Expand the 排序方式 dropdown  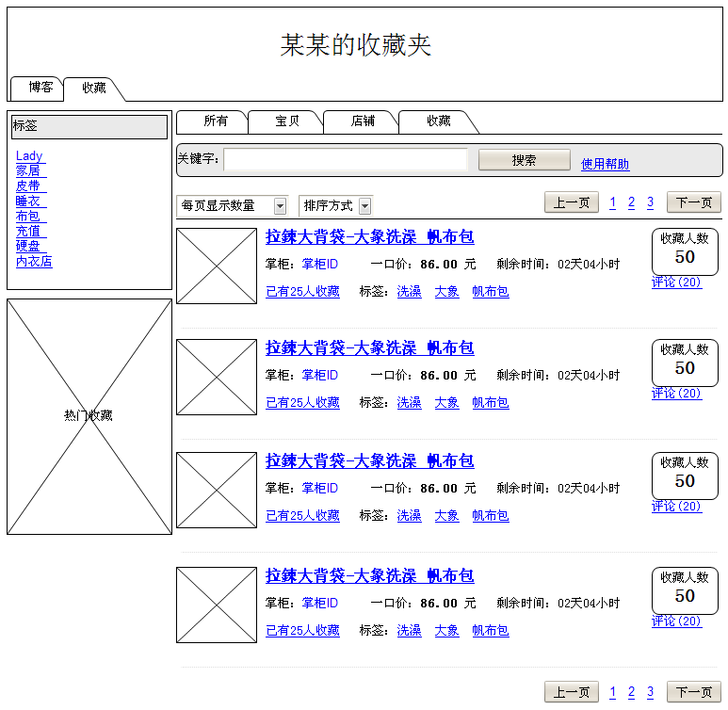click(335, 205)
